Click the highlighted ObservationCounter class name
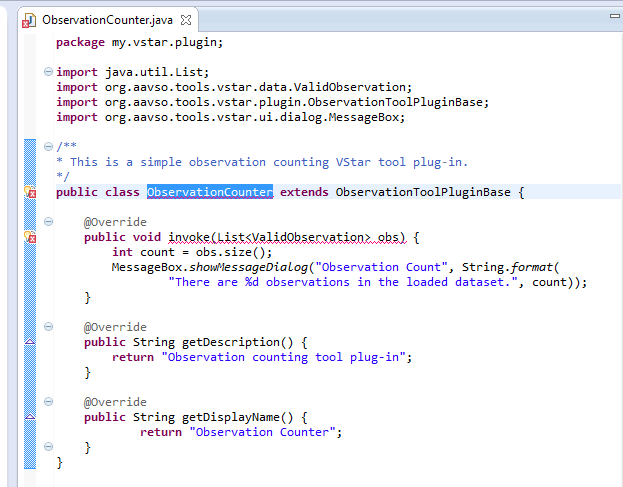Viewport: 623px width, 487px height. (x=210, y=192)
